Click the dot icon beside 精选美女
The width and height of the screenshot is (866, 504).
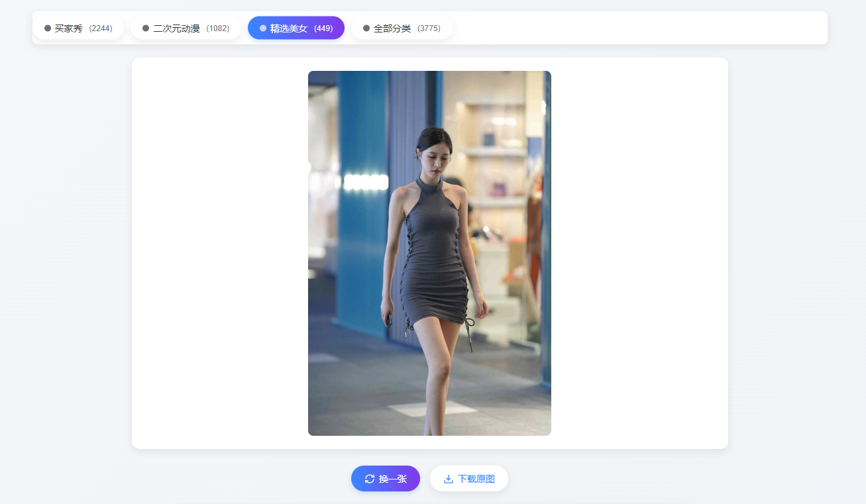[263, 28]
